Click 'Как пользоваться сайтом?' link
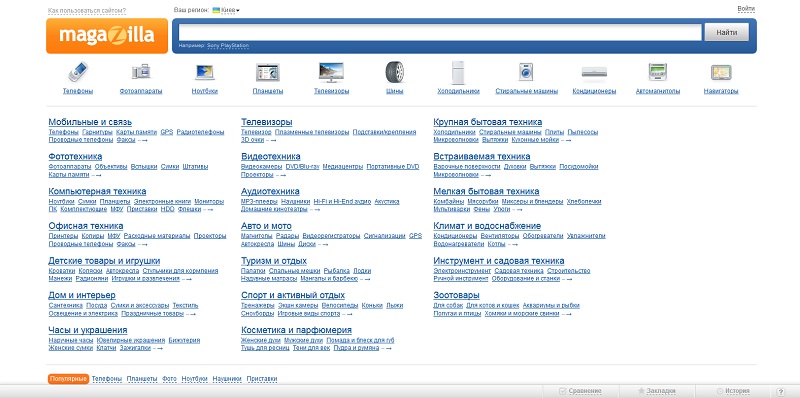800x398 pixels. coord(87,11)
